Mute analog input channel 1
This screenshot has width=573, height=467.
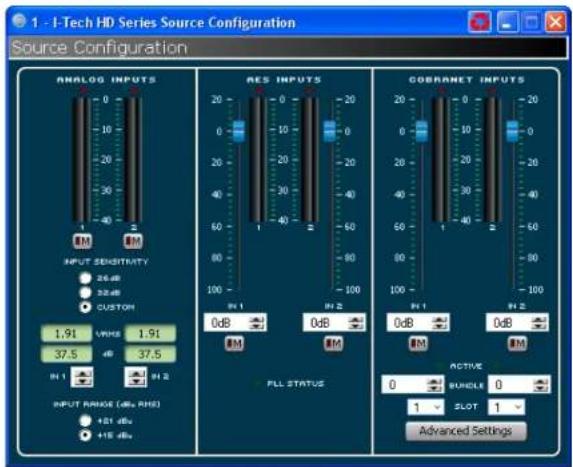(83, 241)
